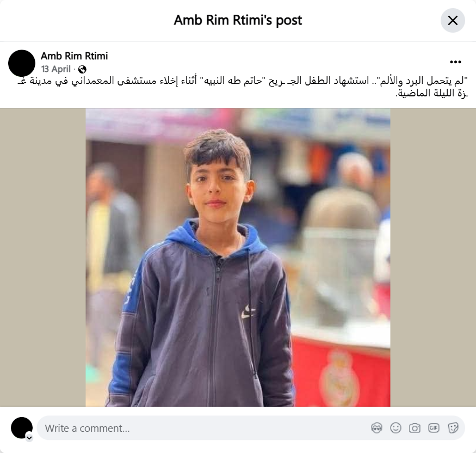Click the dialog title 'Amb Rim Rtimi's post'

point(238,20)
